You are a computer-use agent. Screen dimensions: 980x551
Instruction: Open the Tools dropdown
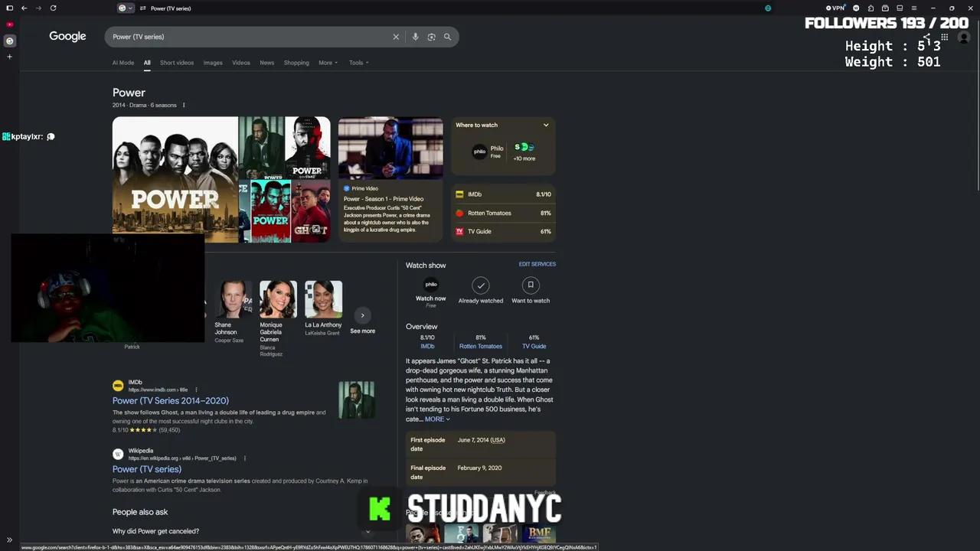358,63
